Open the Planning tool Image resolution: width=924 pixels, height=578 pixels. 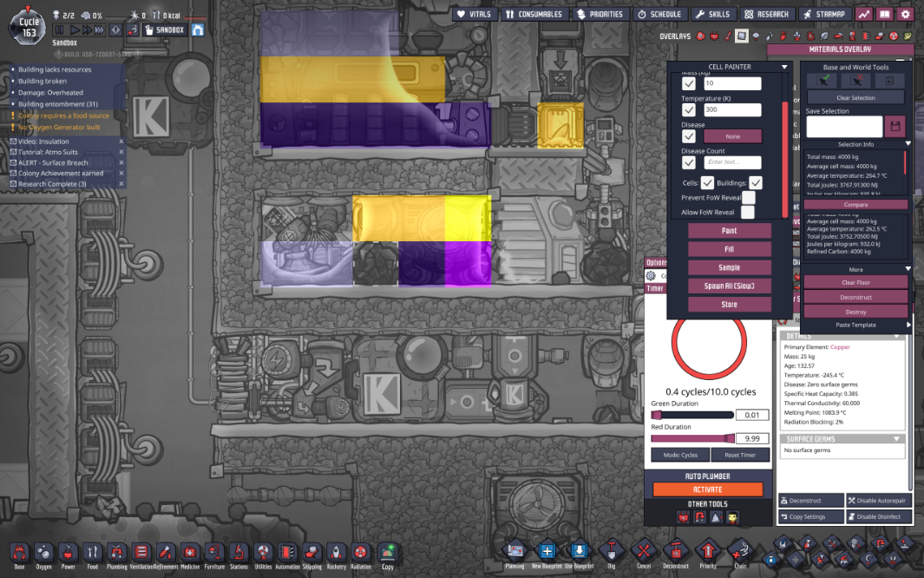(514, 551)
